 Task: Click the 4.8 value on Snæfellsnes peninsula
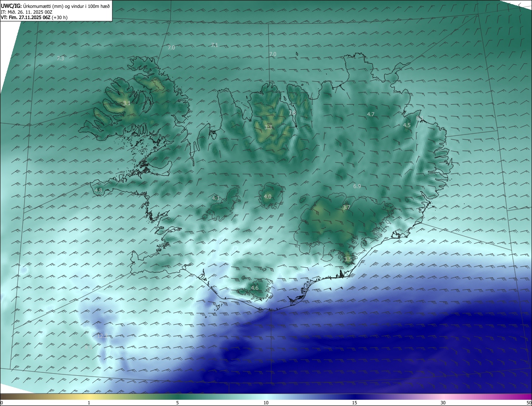click(99, 191)
